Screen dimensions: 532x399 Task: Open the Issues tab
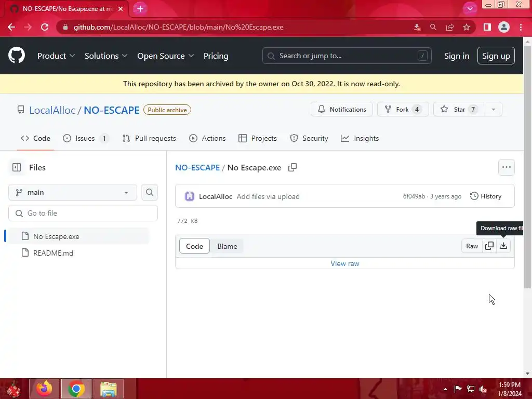pos(86,138)
